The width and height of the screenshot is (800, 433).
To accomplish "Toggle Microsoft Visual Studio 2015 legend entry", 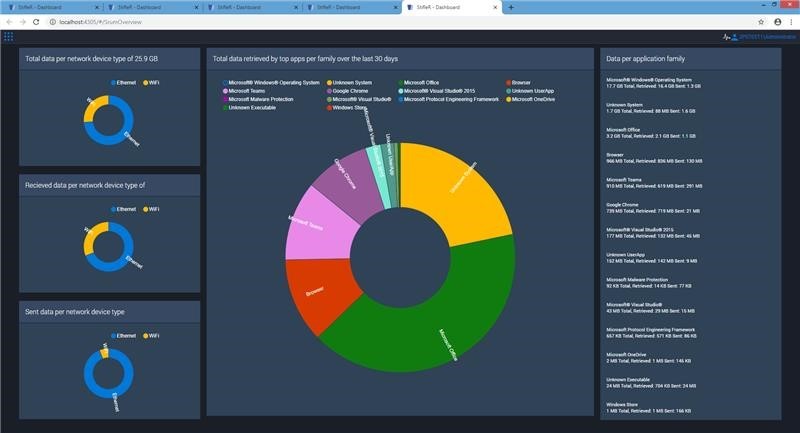I will pos(437,91).
